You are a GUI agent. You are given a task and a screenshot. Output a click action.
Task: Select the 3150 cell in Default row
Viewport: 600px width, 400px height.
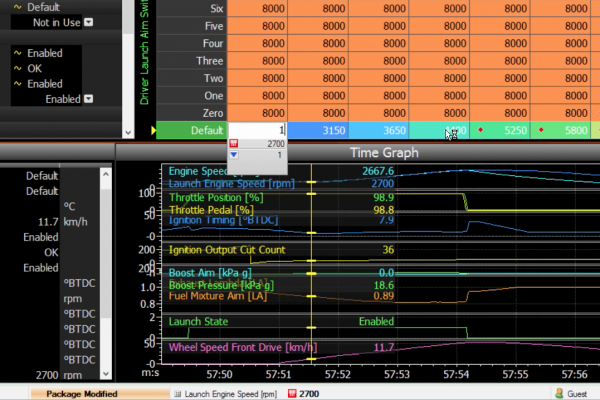point(318,130)
